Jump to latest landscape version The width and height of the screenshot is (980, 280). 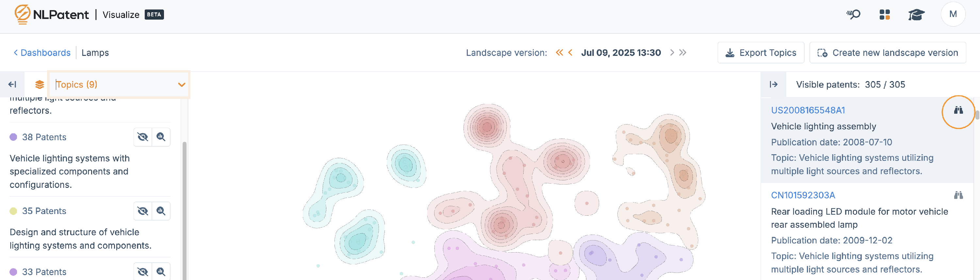tap(683, 53)
